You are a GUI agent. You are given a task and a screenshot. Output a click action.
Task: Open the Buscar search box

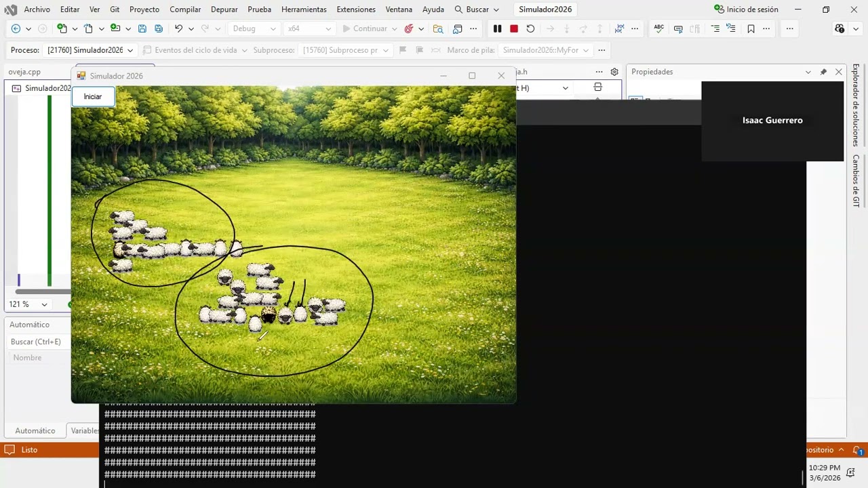click(x=477, y=9)
